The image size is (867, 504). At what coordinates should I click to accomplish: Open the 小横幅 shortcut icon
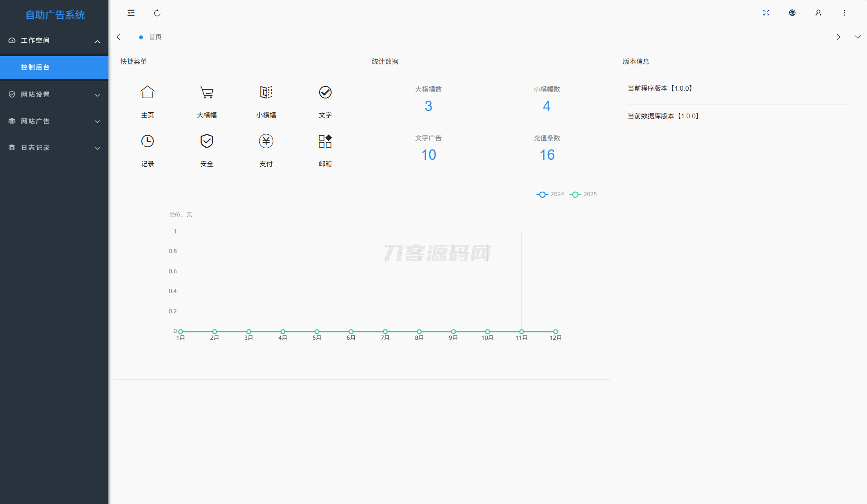pyautogui.click(x=266, y=92)
